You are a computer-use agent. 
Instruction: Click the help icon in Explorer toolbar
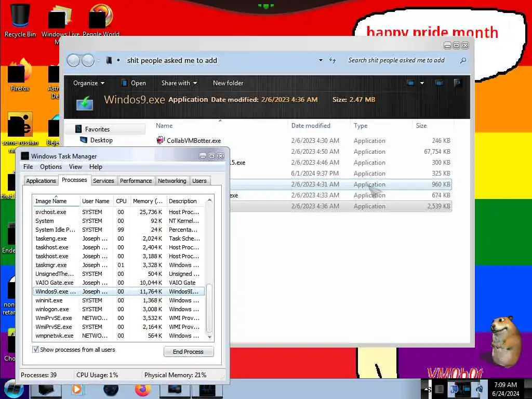[x=458, y=83]
